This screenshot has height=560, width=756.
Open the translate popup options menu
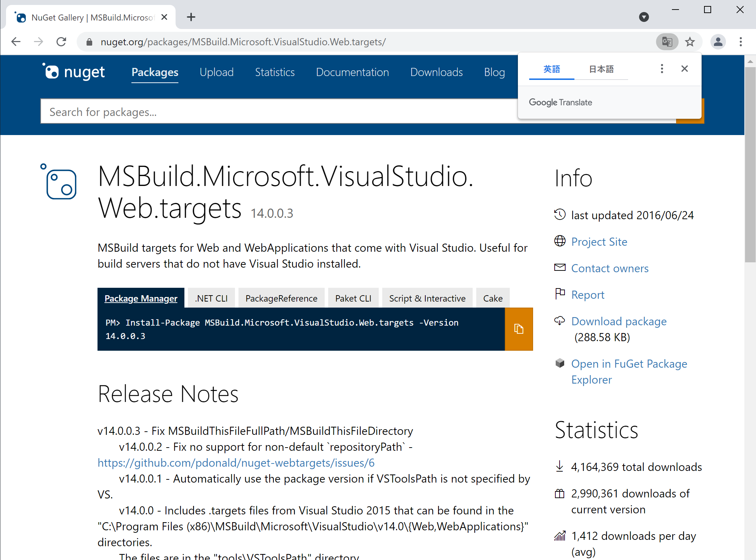coord(662,69)
